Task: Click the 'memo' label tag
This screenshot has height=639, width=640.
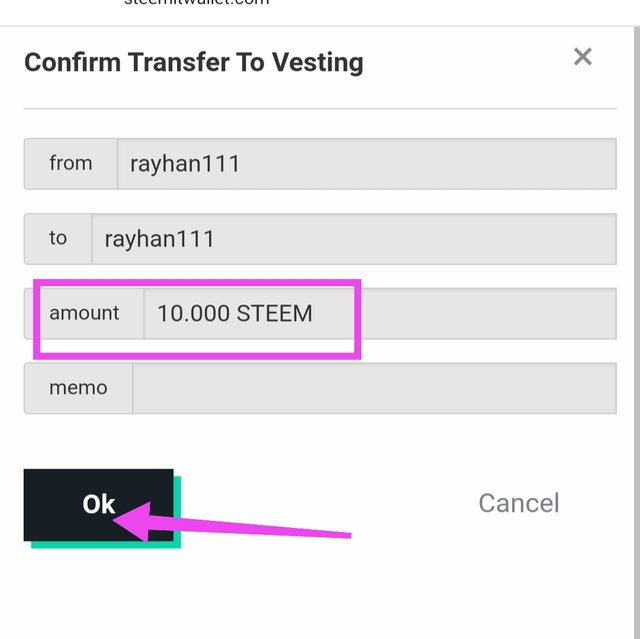Action: coord(78,388)
